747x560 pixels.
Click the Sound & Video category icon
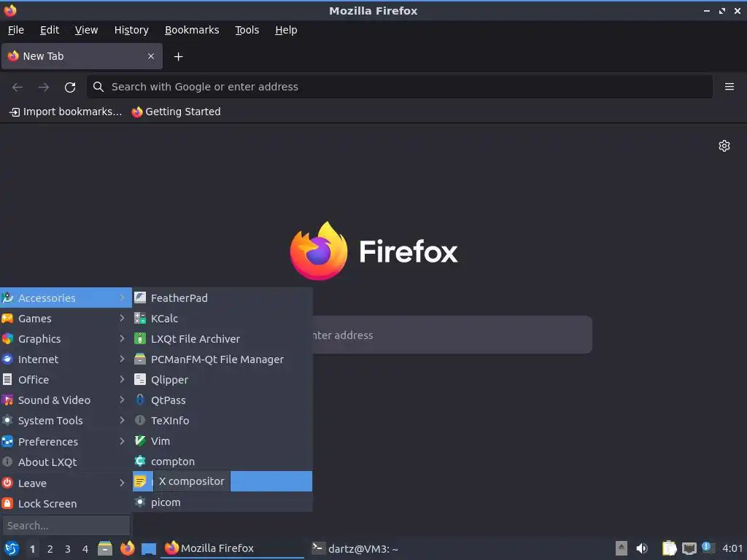coord(7,400)
